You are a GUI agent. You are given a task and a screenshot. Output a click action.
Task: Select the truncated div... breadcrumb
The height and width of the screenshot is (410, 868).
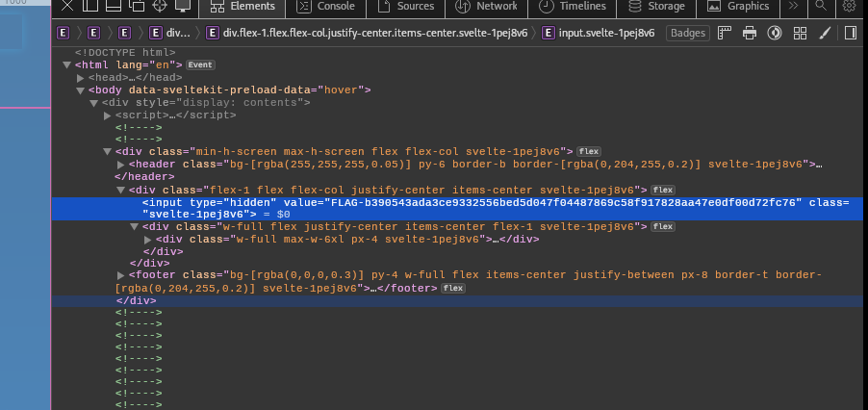170,33
